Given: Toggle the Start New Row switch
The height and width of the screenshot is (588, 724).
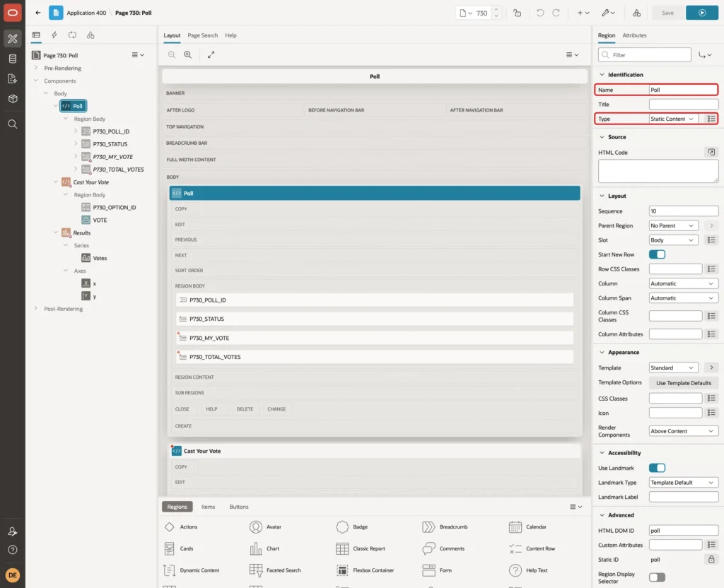Looking at the screenshot, I should pos(657,254).
